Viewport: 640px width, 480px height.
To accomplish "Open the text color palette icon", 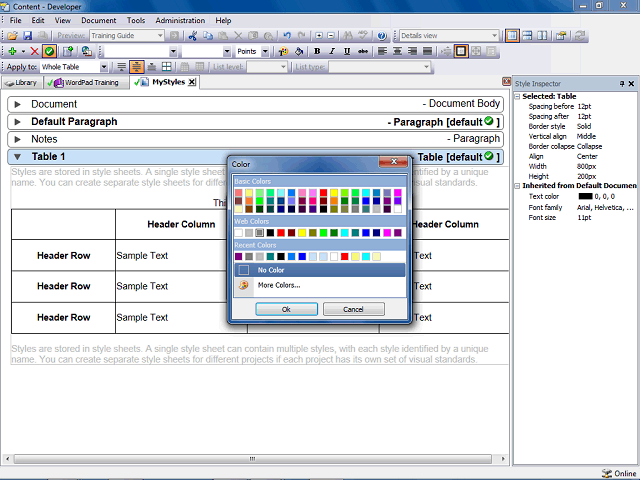I will [283, 51].
